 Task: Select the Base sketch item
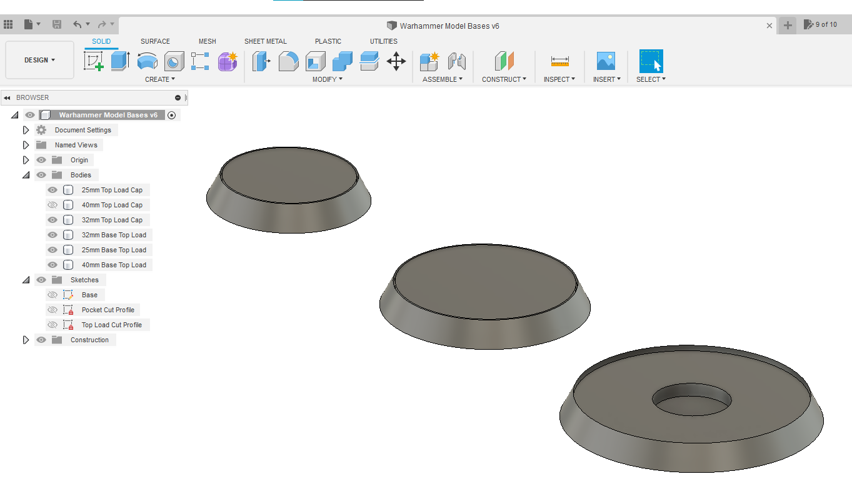click(89, 295)
